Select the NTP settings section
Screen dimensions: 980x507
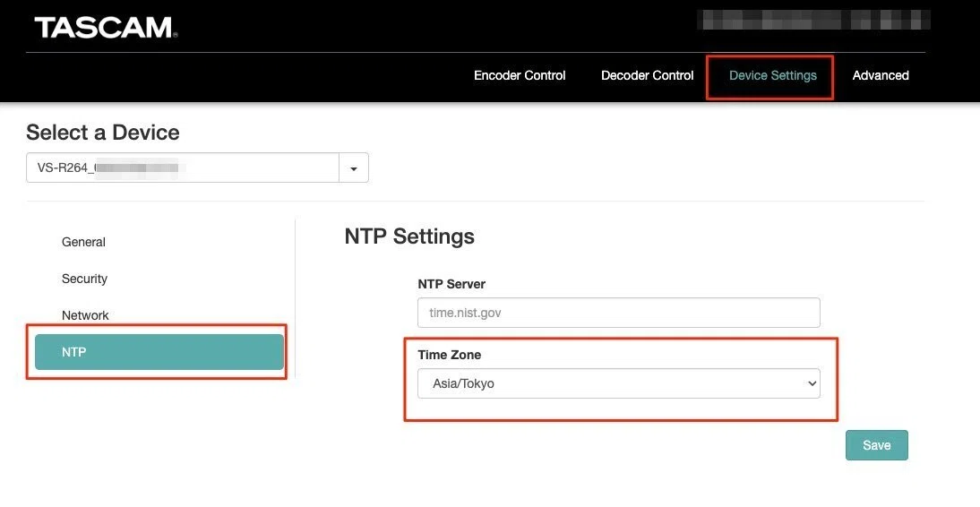(x=159, y=352)
